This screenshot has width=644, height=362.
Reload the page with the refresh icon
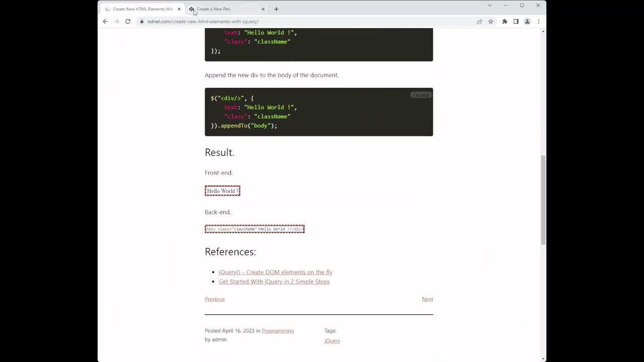click(128, 22)
